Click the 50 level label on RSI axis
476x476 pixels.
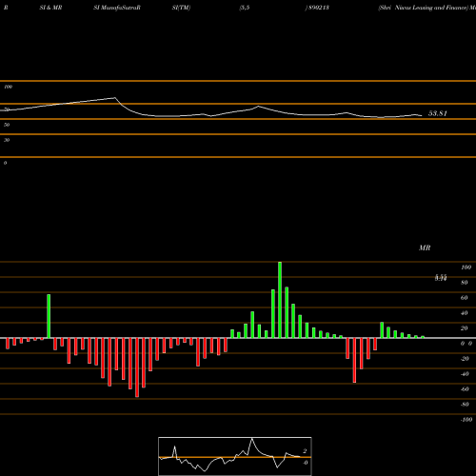(7, 125)
